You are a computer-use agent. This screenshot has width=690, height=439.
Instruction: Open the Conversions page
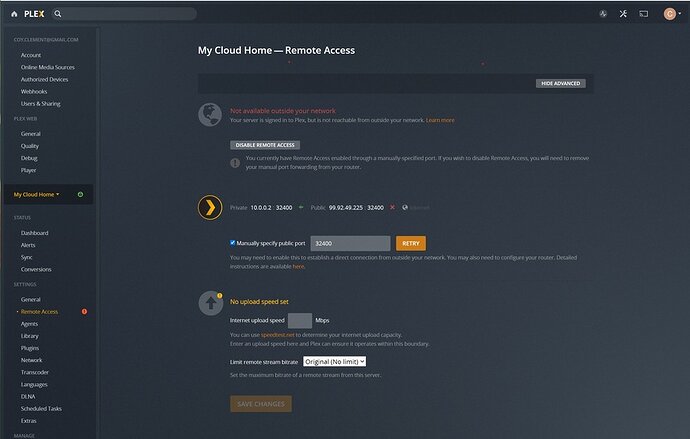pyautogui.click(x=36, y=269)
